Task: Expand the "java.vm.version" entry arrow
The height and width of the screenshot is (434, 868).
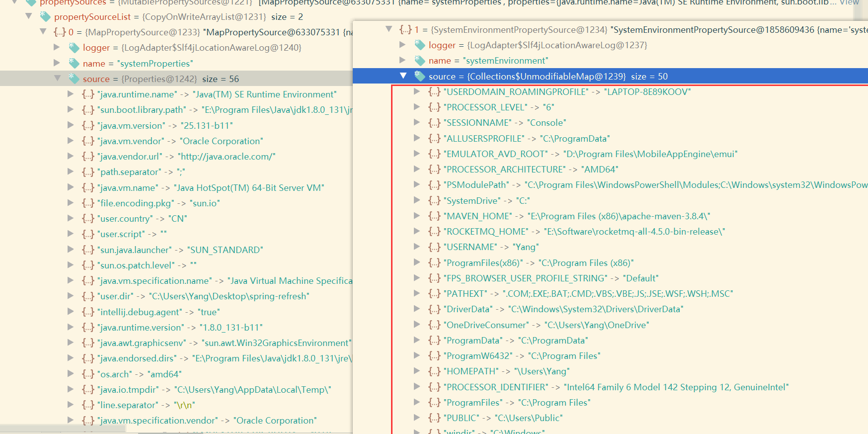Action: click(71, 125)
